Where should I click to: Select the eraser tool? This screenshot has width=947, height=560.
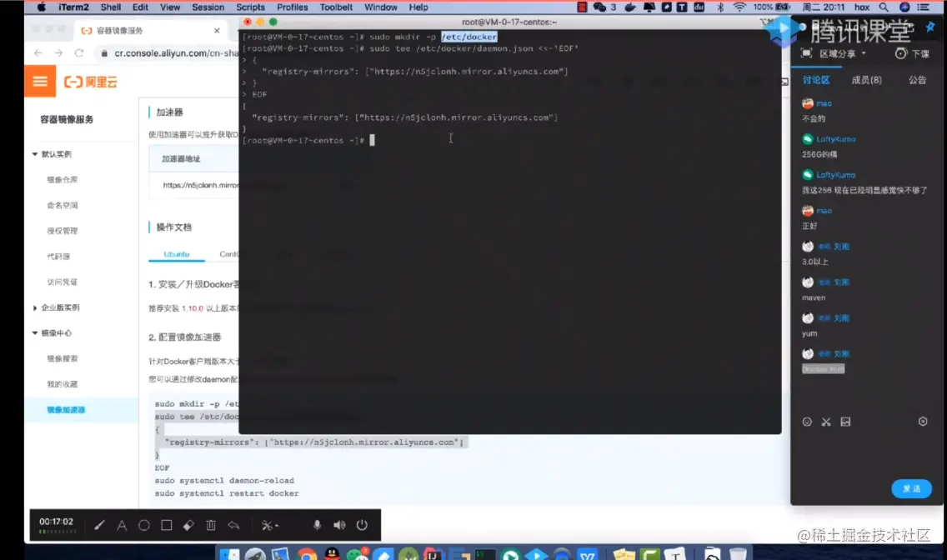[188, 525]
